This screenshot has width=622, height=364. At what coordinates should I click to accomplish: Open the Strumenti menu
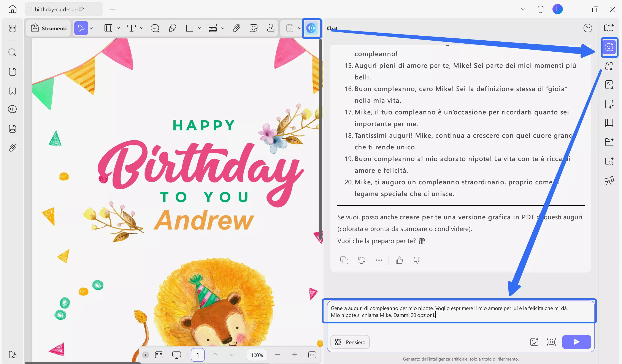coord(48,28)
